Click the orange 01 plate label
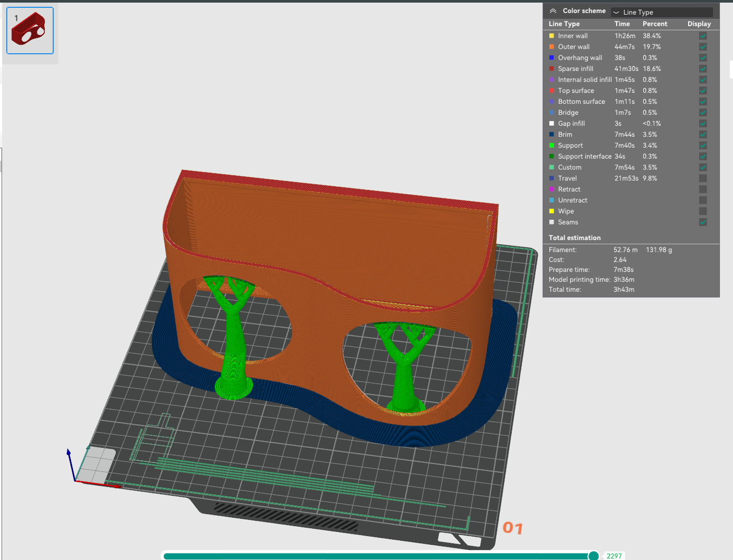The height and width of the screenshot is (560, 733). (512, 528)
